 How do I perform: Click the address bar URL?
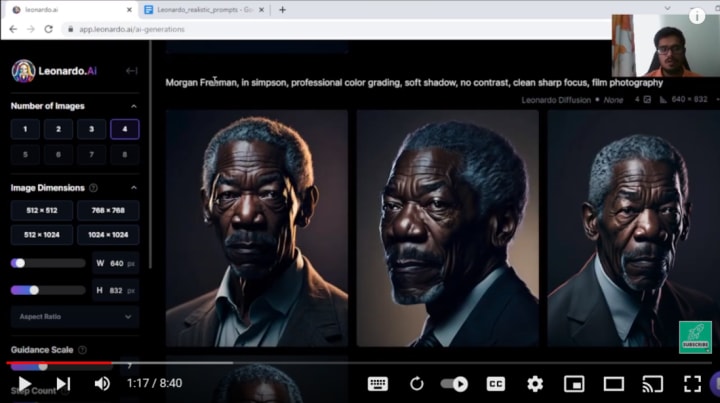point(132,29)
